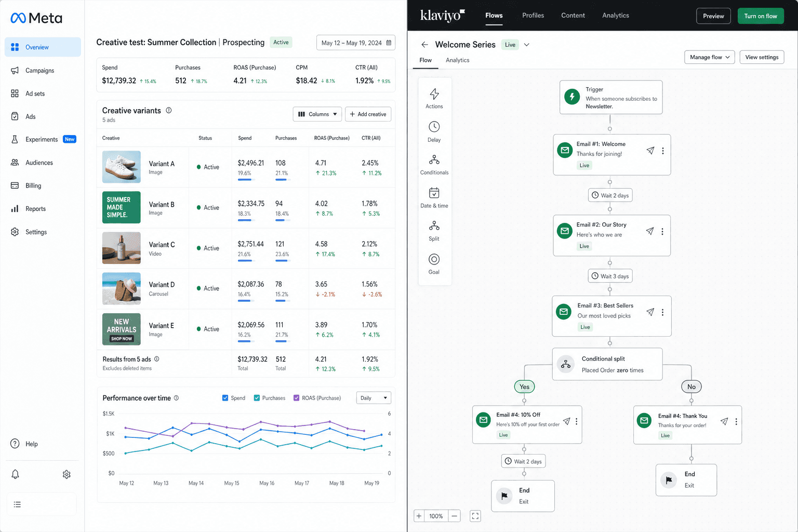
Task: Click info icon next to Performance over time
Action: click(176, 398)
